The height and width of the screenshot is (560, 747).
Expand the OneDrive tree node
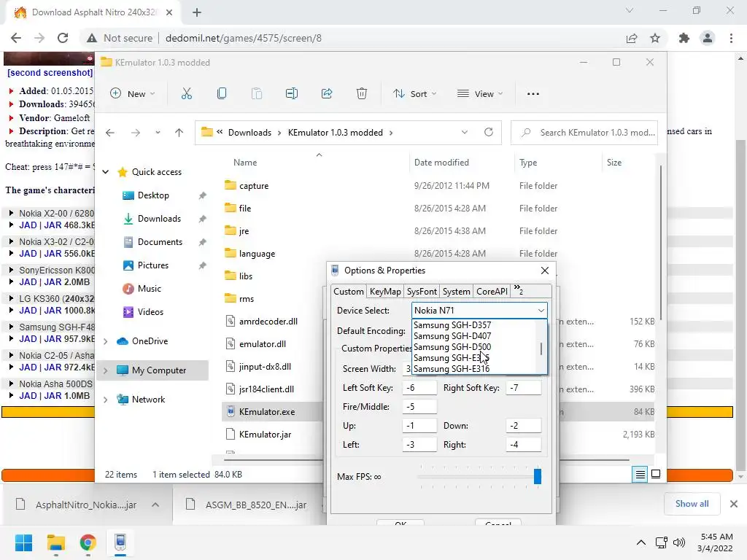tap(106, 341)
